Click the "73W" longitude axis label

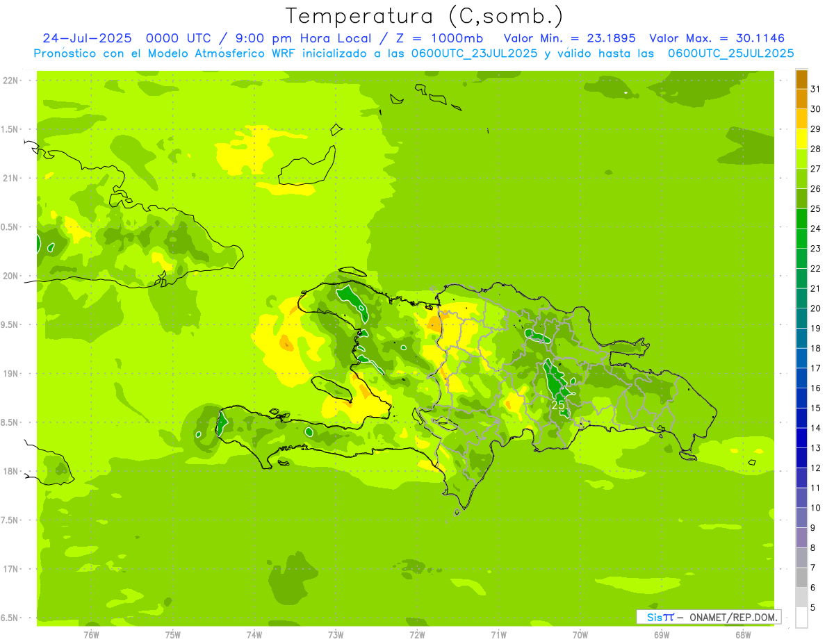[x=336, y=634]
